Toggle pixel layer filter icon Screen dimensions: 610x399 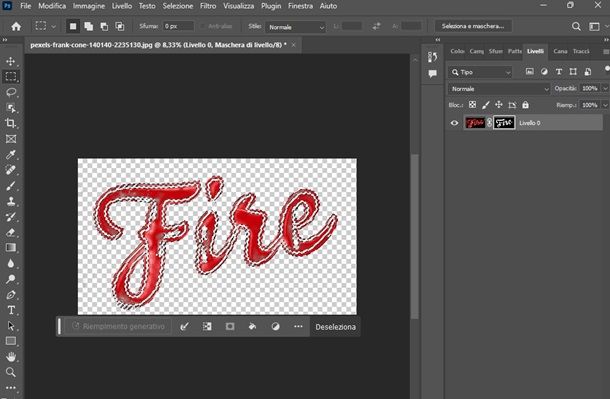point(529,72)
